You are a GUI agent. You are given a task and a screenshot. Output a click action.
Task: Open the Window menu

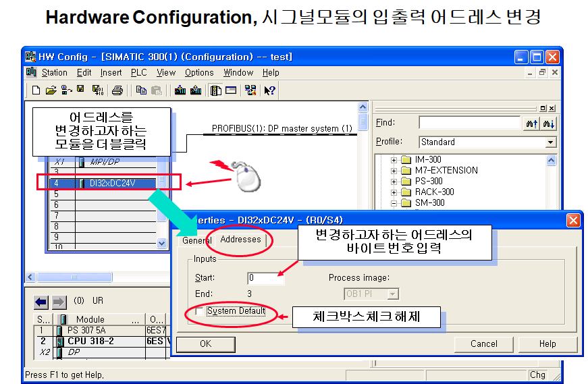238,72
